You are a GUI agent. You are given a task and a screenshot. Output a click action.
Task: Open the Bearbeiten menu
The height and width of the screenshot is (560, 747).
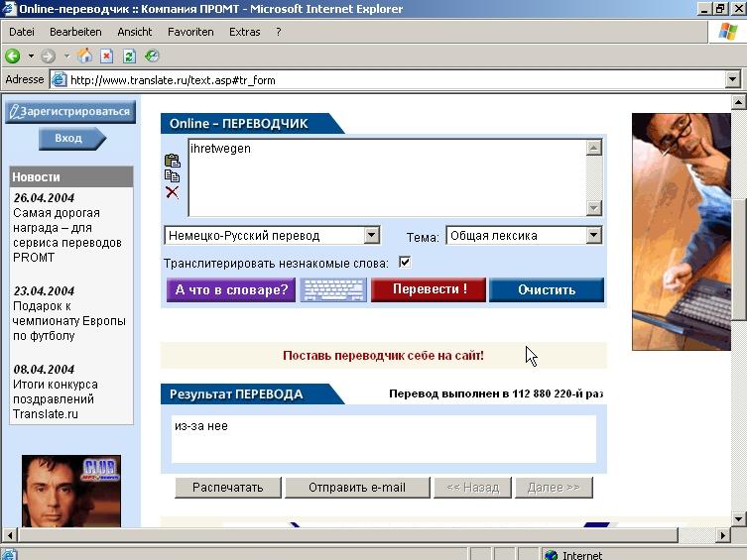pos(75,32)
